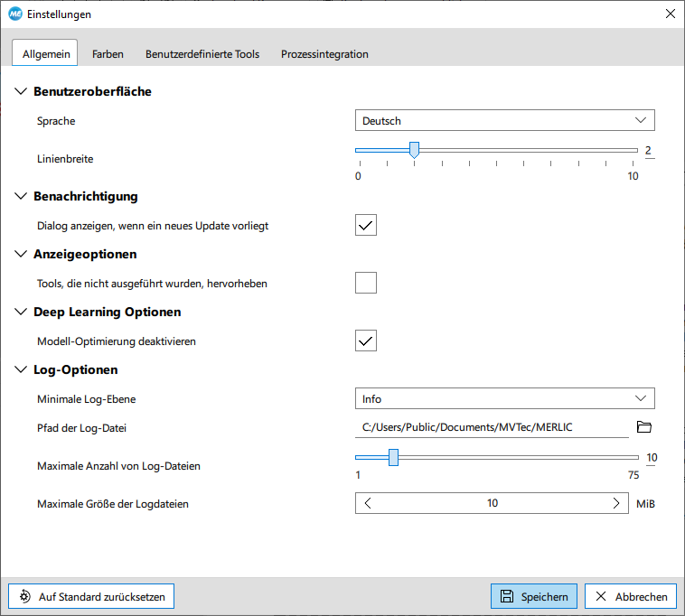Click the folder icon to browse log path

643,427
